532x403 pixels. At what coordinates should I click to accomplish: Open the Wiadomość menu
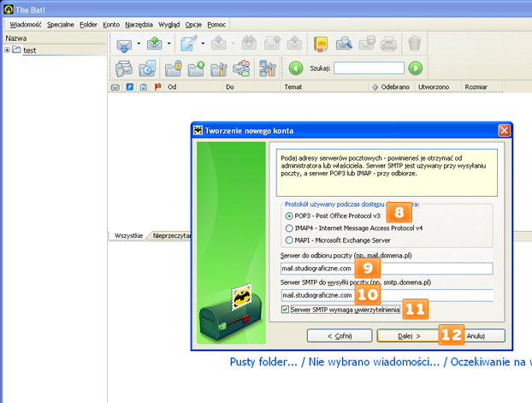(26, 25)
